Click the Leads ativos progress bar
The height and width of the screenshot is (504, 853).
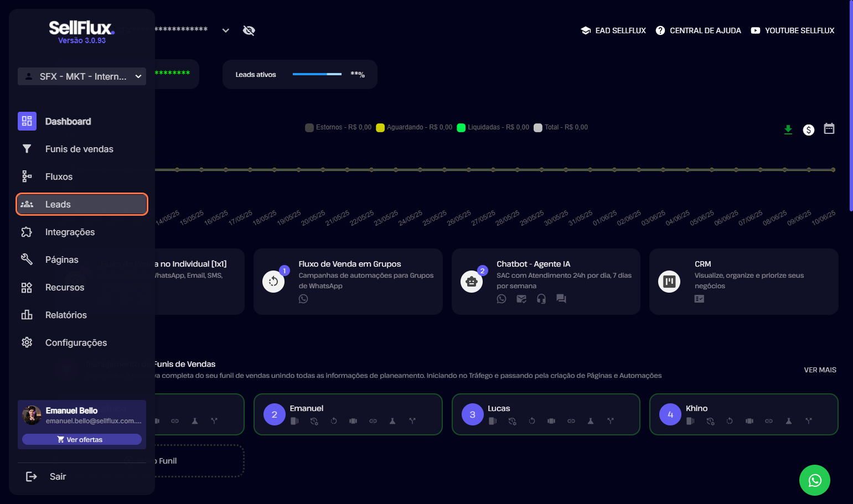click(x=317, y=74)
